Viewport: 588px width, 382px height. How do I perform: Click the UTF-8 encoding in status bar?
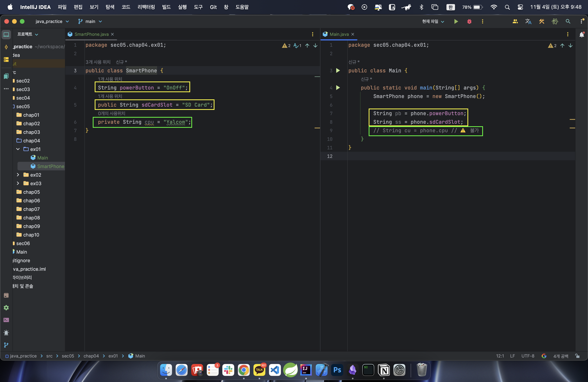pyautogui.click(x=528, y=356)
